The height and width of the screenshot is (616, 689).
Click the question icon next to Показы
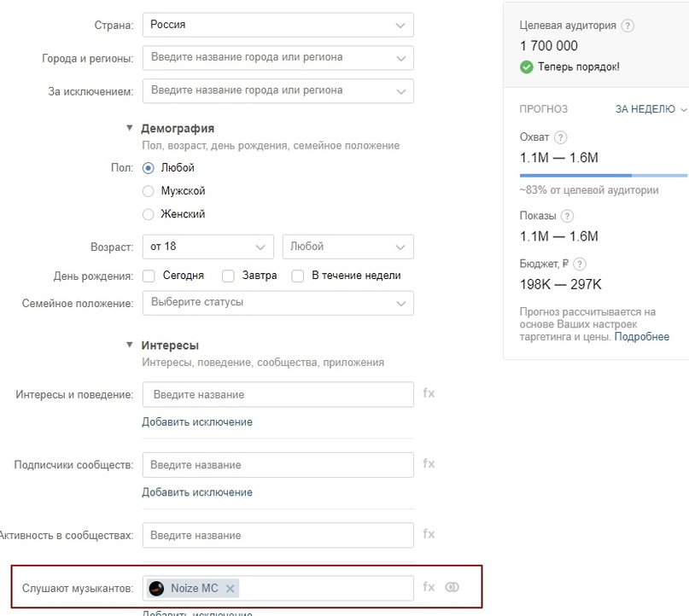(567, 216)
